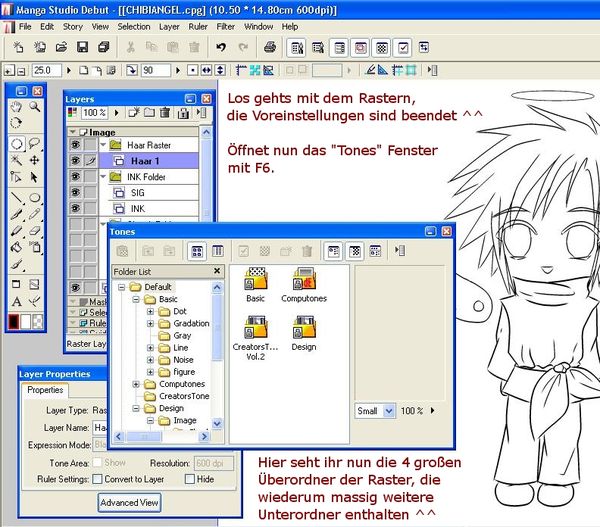Select the Eraser tool
The height and width of the screenshot is (527, 600).
(x=34, y=231)
